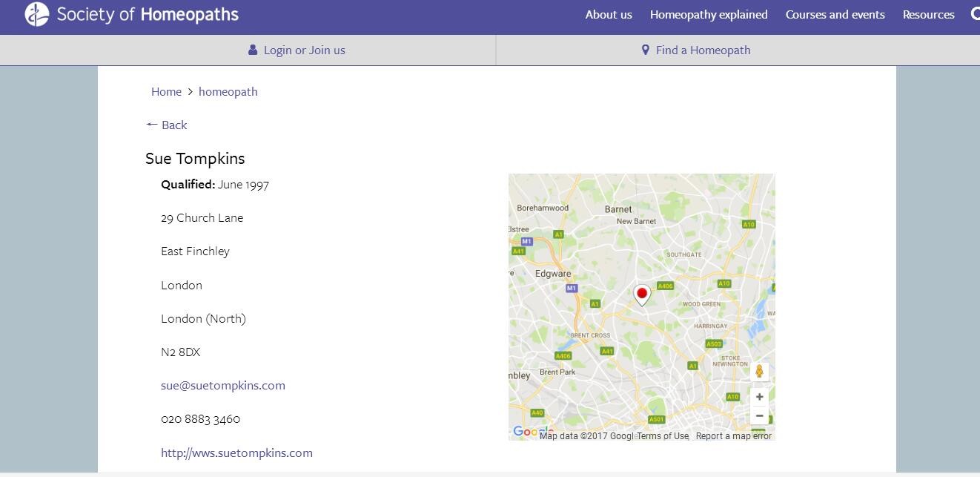Open the suetompkins.com website link
The image size is (980, 477).
tap(236, 453)
